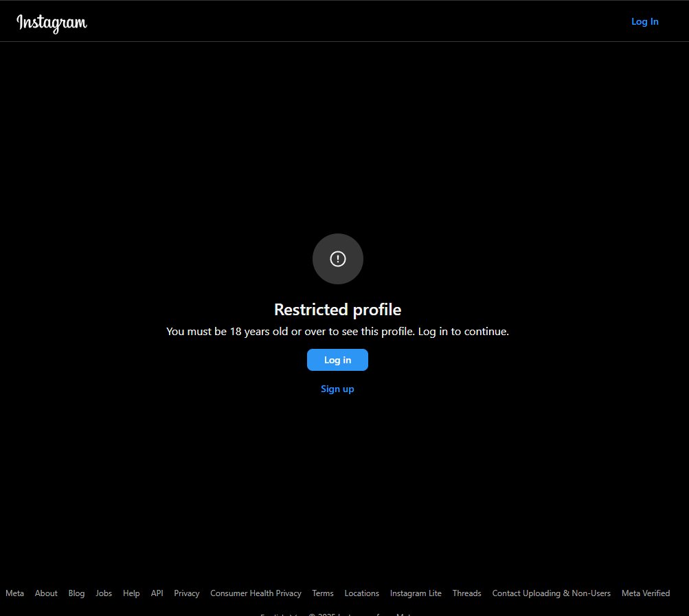This screenshot has width=689, height=616.
Task: Click the Log In link in header
Action: pyautogui.click(x=644, y=21)
